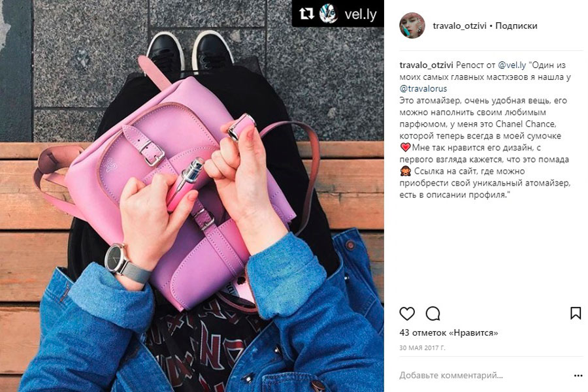588x392 pixels.
Task: Click the vel.ly label on the photo
Action: pyautogui.click(x=361, y=14)
